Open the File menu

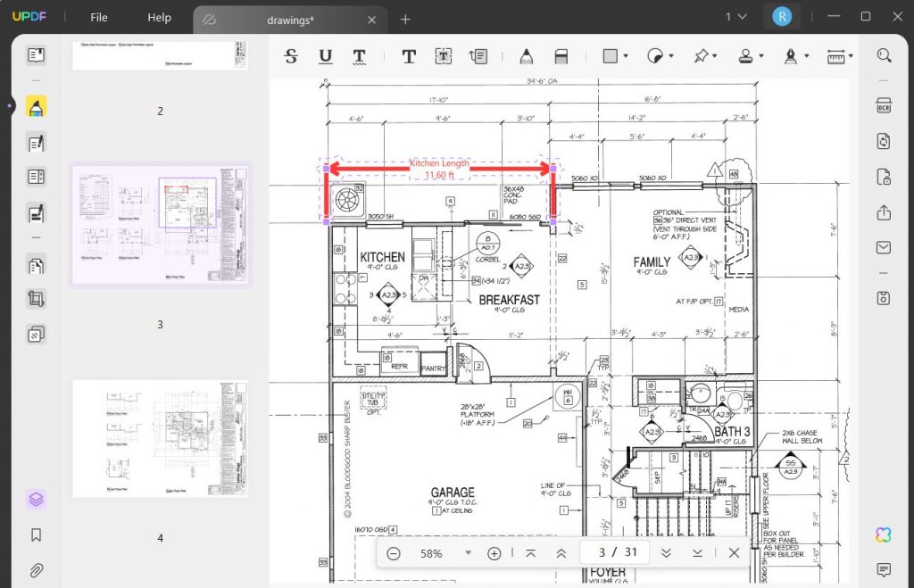point(98,16)
